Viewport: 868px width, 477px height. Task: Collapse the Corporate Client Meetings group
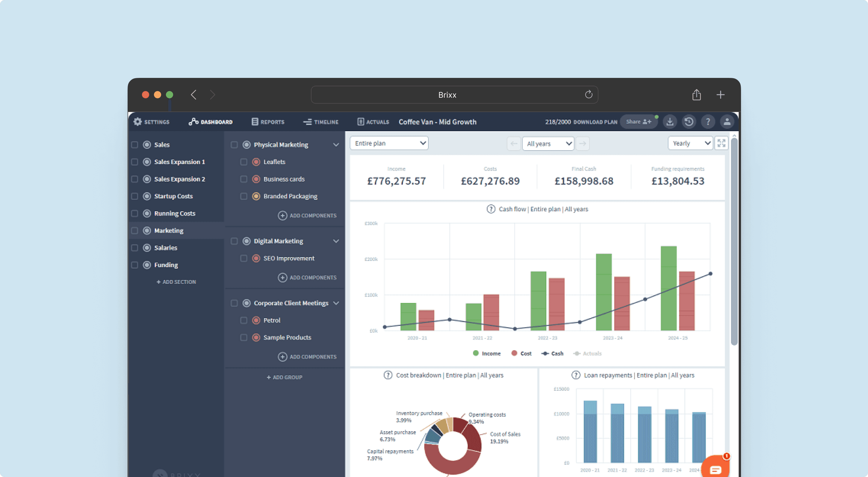336,303
